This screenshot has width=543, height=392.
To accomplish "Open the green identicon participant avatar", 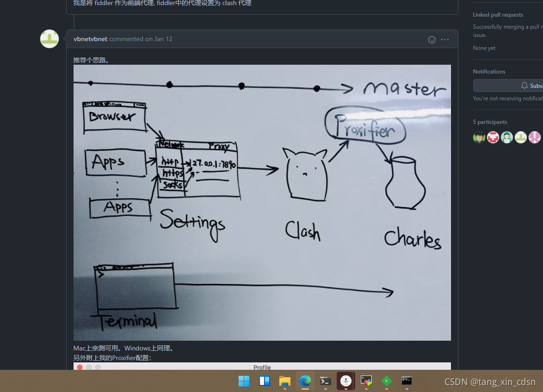I will [x=521, y=137].
